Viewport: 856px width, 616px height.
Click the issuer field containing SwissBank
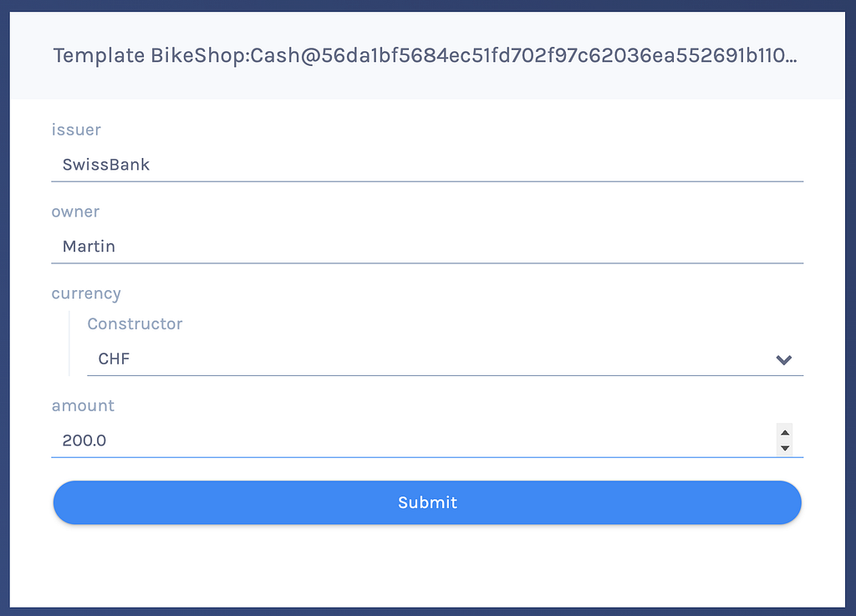click(x=427, y=164)
